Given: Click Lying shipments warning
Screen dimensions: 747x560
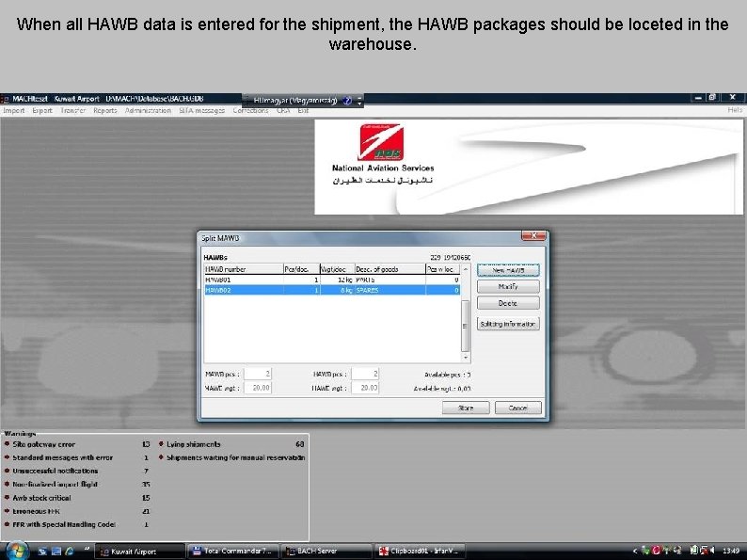Looking at the screenshot, I should coord(194,444).
